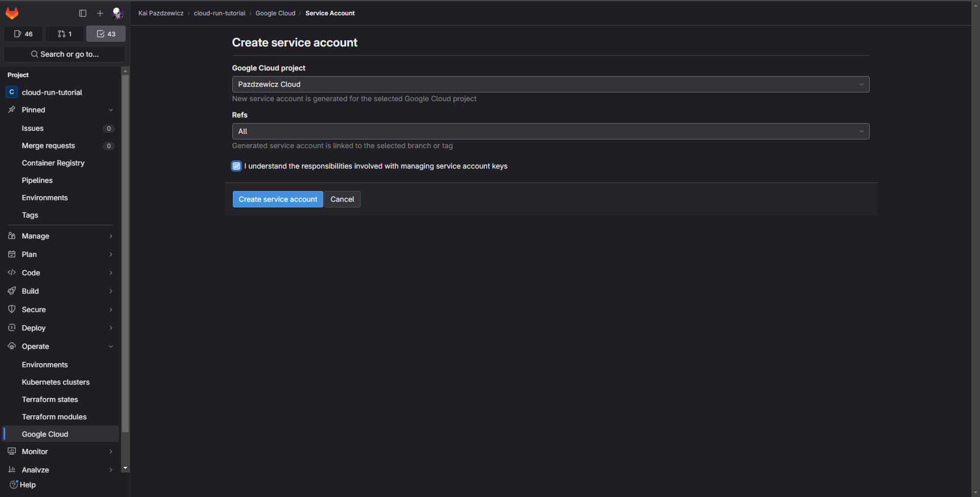Click the Search or go to field

pyautogui.click(x=65, y=54)
